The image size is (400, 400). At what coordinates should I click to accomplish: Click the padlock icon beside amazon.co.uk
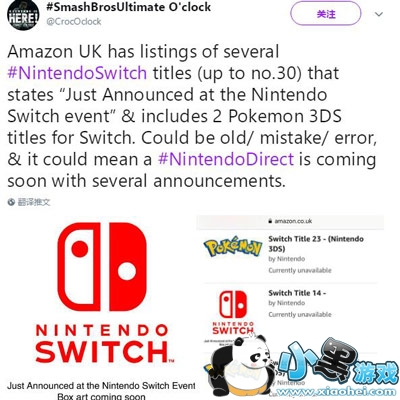tap(270, 221)
